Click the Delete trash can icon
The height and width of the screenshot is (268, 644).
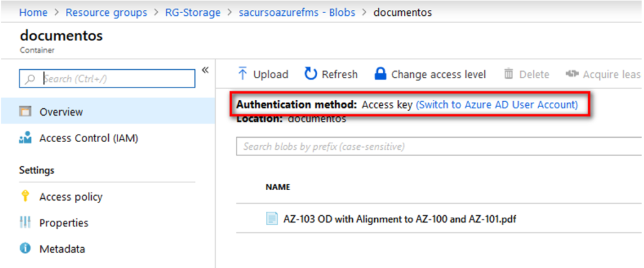pos(509,74)
